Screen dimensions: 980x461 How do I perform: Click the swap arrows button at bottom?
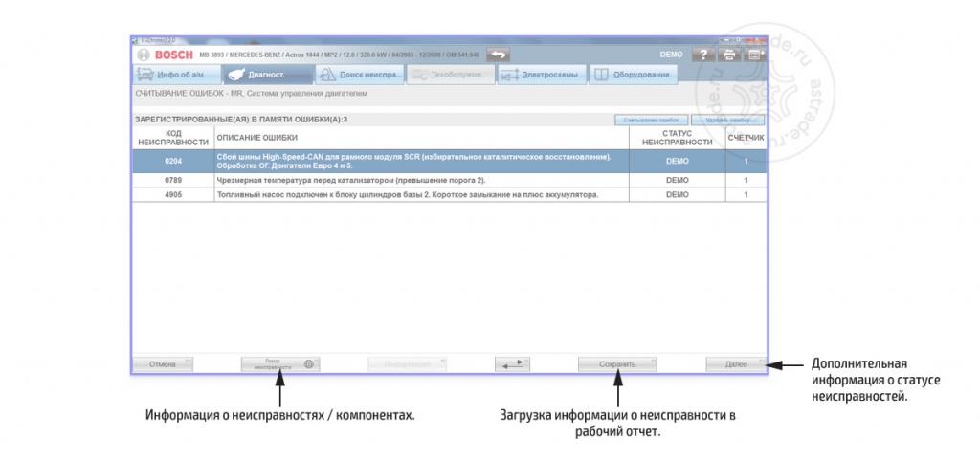512,364
